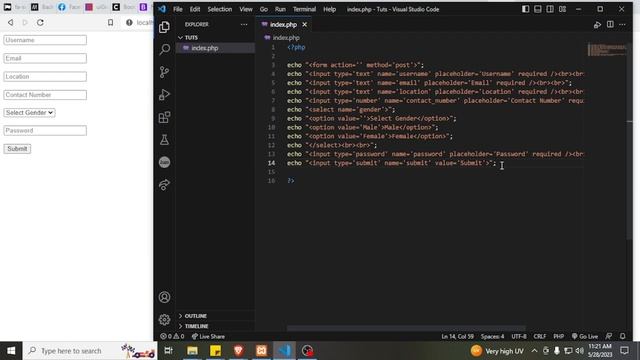Open the Terminal menu

304,9
